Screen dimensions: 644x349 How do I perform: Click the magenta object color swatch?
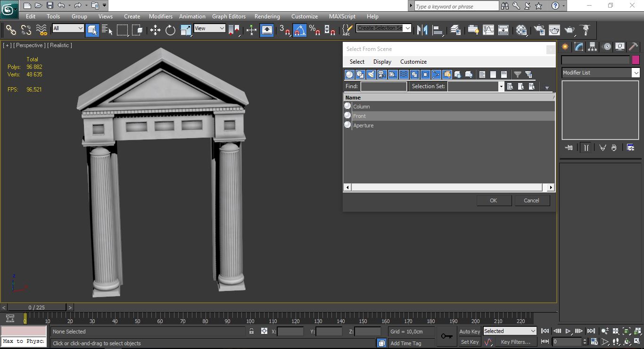point(636,60)
